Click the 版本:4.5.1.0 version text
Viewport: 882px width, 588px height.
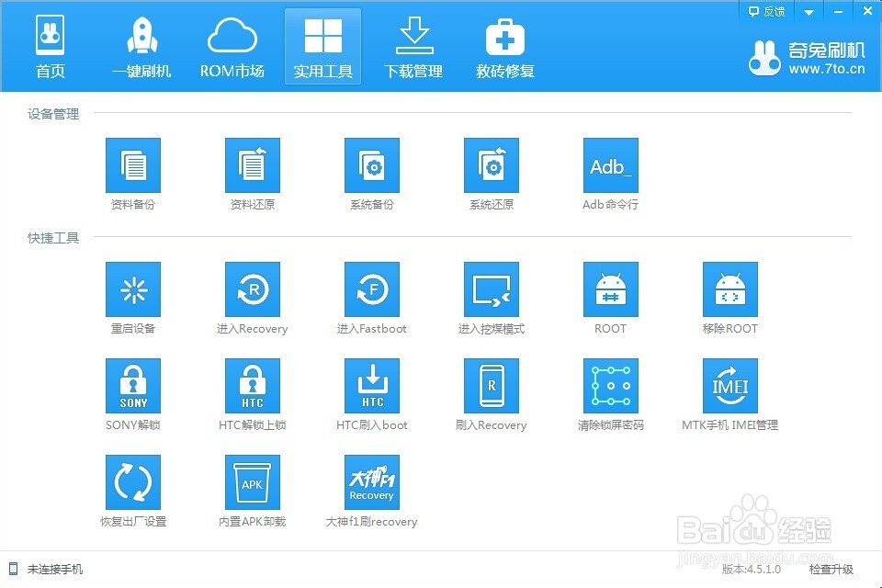point(751,570)
